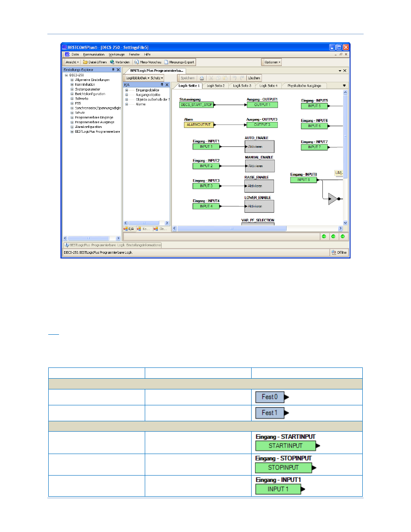
Task: Select the INPUT 8 green block
Action: (x=303, y=180)
